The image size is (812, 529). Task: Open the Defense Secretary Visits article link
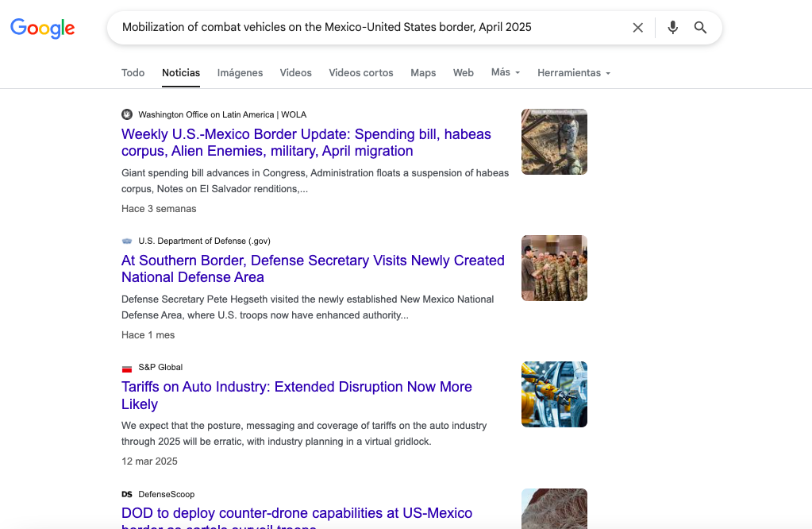(x=313, y=268)
